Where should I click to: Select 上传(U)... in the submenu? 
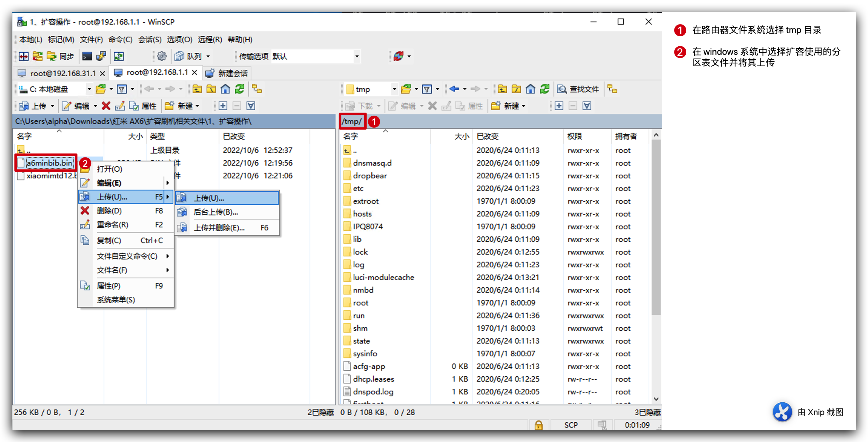(227, 198)
